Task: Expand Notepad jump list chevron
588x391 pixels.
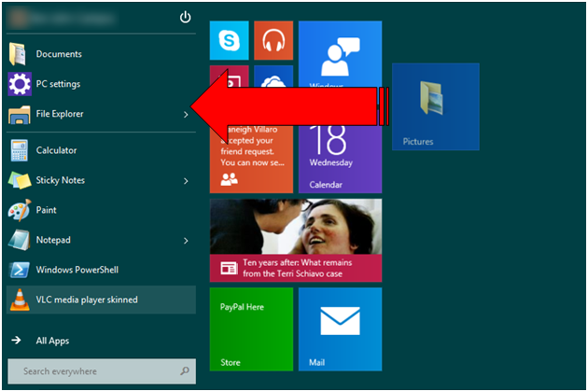Action: (x=186, y=241)
